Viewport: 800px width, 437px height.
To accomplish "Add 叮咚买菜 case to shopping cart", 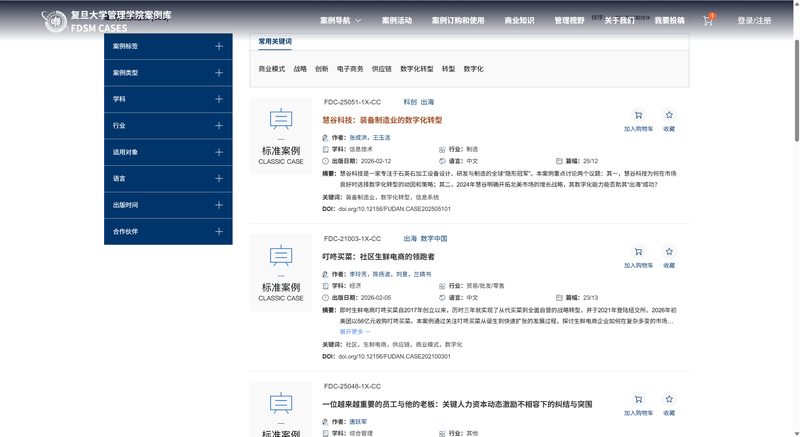I will 638,257.
